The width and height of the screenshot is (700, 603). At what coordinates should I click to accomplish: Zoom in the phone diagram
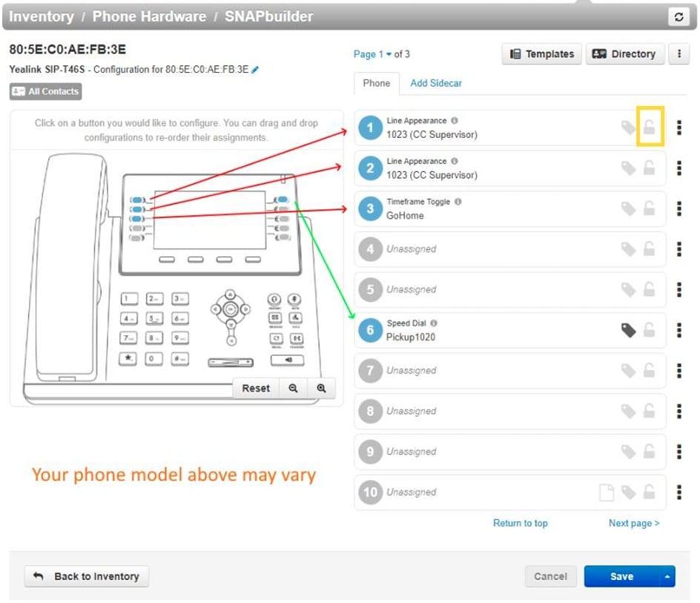tap(321, 388)
